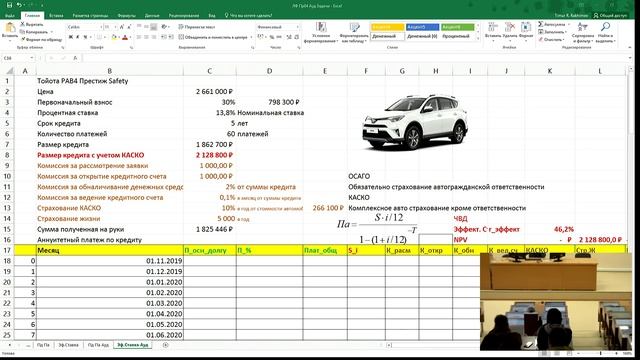The width and height of the screenshot is (640, 360).
Task: Save the workbook from quick access toolbar
Action: coord(9,5)
